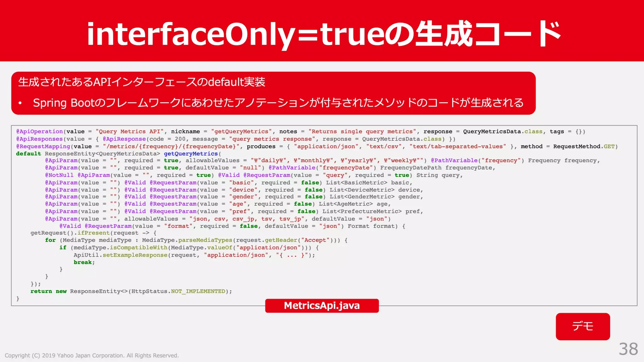Click the 'return new' statement
Screen dimensions: 644x362
click(x=48, y=291)
